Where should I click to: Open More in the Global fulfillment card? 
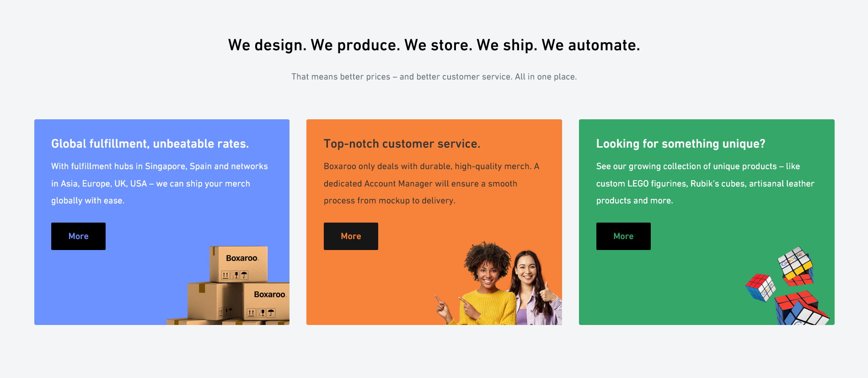point(78,236)
